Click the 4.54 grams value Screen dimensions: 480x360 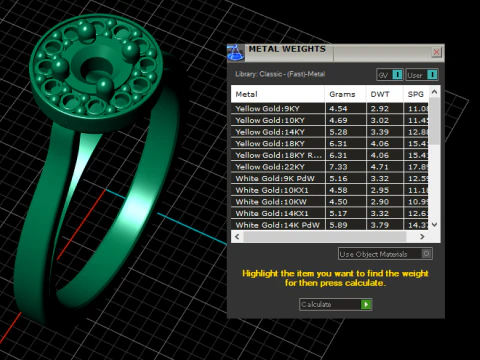[338, 109]
